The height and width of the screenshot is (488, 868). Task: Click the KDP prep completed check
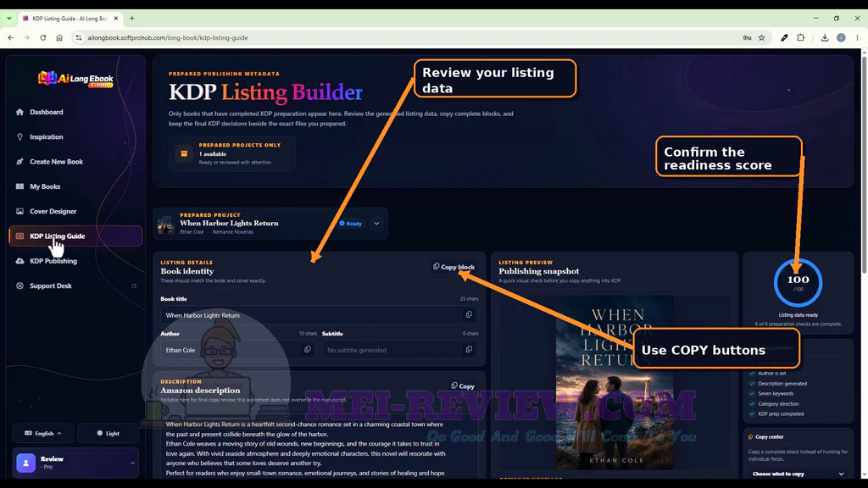coord(776,413)
